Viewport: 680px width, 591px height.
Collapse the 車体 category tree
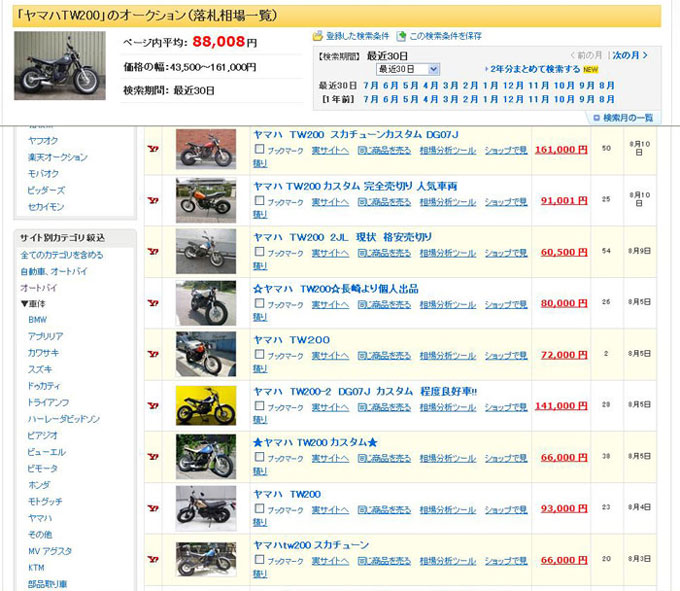point(24,302)
